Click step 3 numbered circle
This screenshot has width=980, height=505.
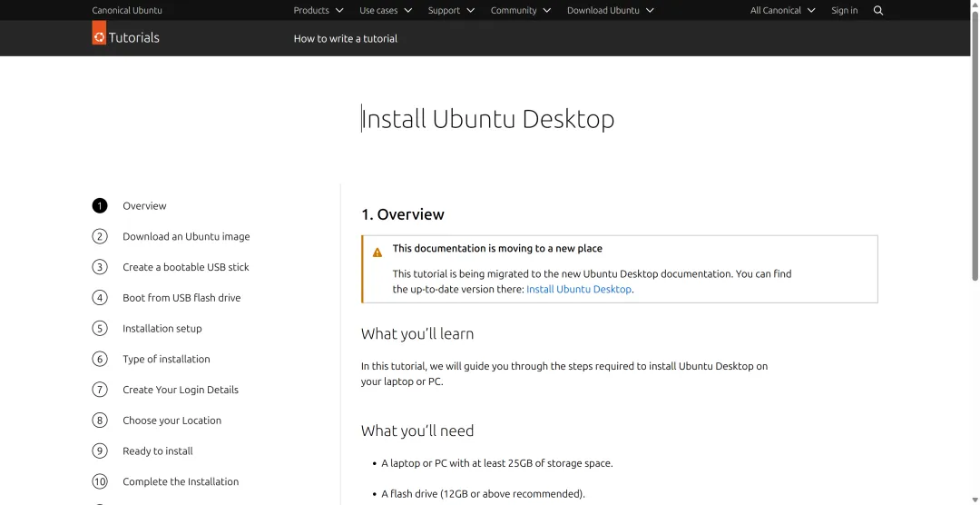pos(100,267)
